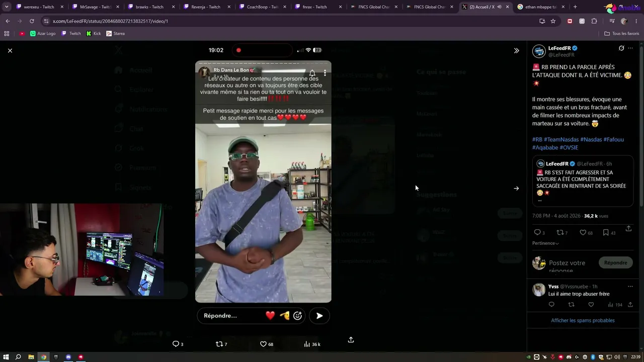Retweet using the button under the video
644x362 pixels.
click(x=221, y=344)
